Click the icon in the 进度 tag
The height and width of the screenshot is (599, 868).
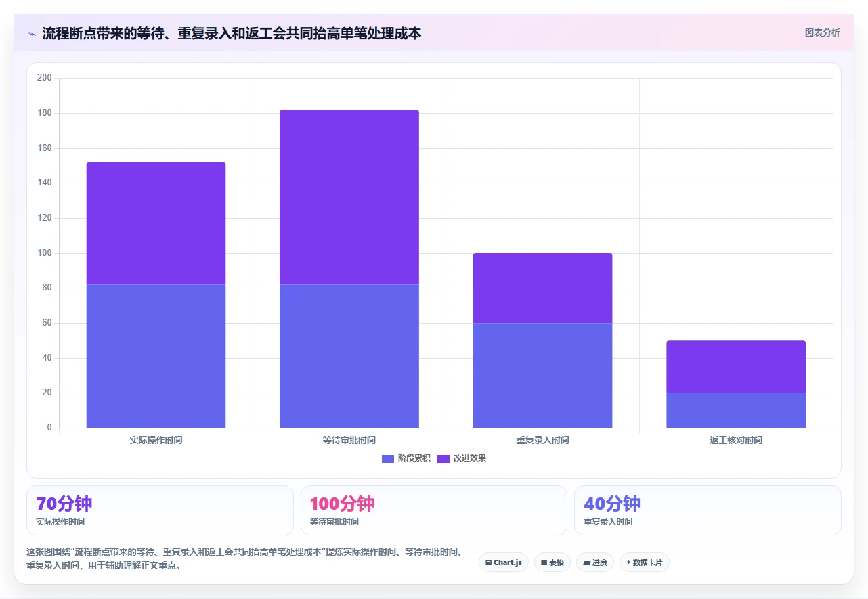(586, 563)
